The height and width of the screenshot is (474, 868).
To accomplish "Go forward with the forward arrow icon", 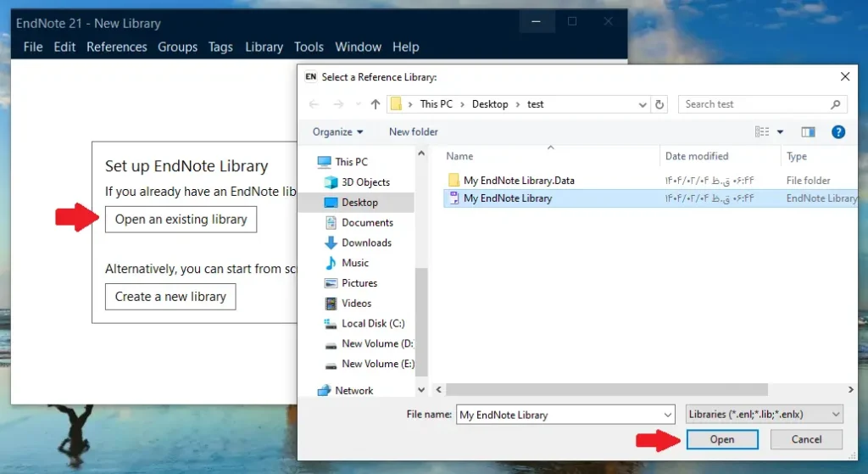I will click(338, 104).
